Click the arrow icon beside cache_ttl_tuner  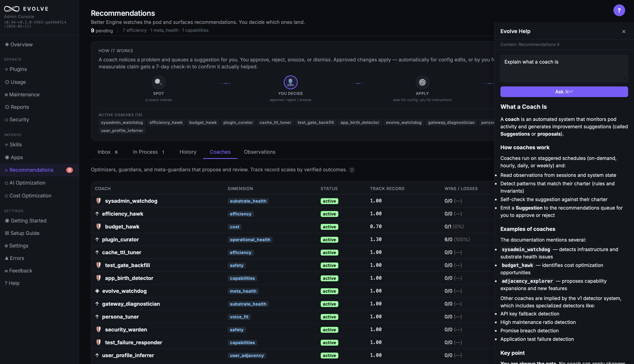pos(97,252)
